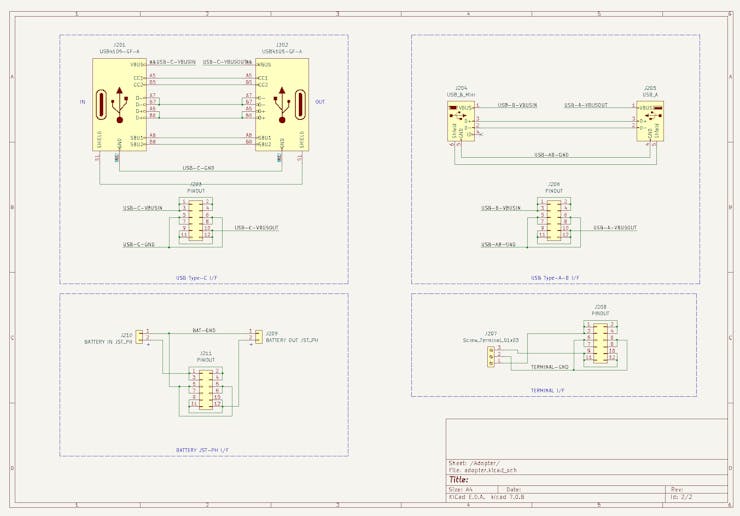Select the J209 BATTERY OUT JST_PH connector symbol
This screenshot has width=740, height=516.
pos(258,336)
